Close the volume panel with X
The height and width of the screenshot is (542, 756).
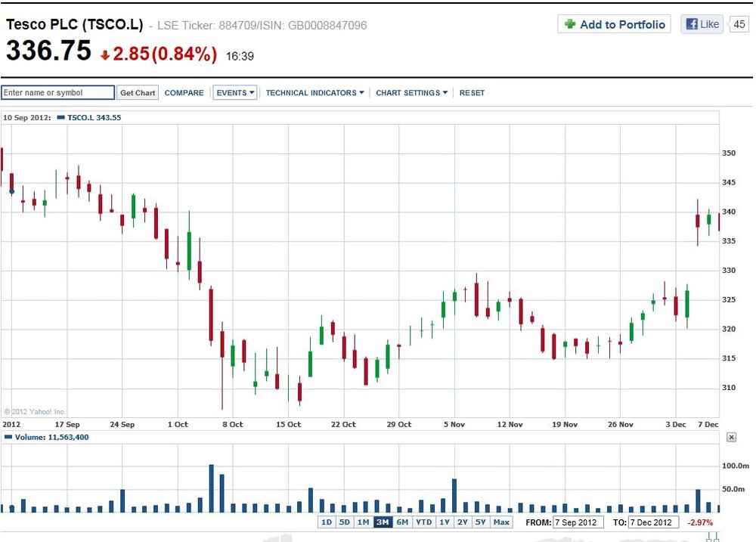731,438
